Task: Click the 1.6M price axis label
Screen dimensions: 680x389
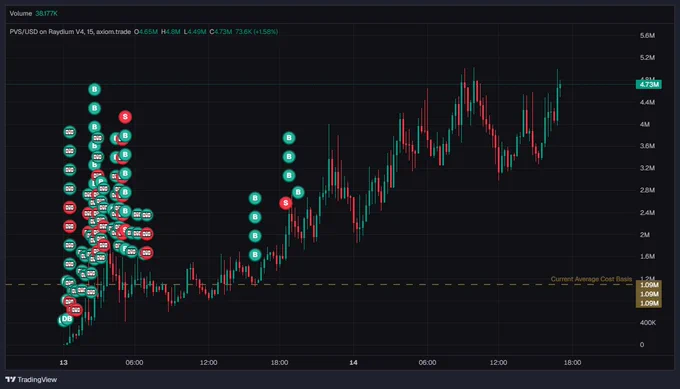Action: point(647,257)
